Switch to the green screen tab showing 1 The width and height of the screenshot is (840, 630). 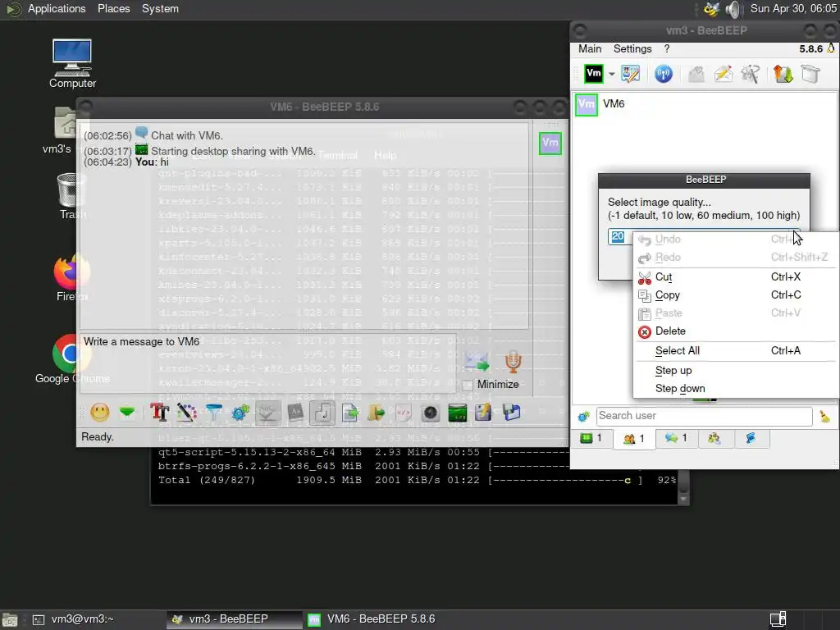point(591,438)
